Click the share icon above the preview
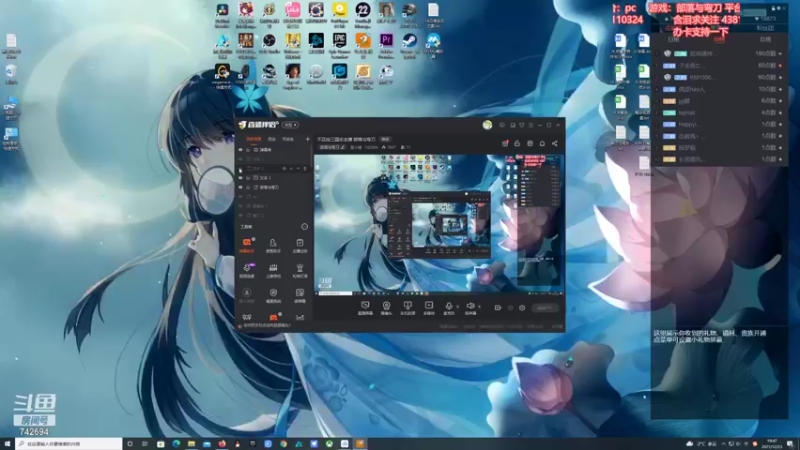 coord(555,143)
